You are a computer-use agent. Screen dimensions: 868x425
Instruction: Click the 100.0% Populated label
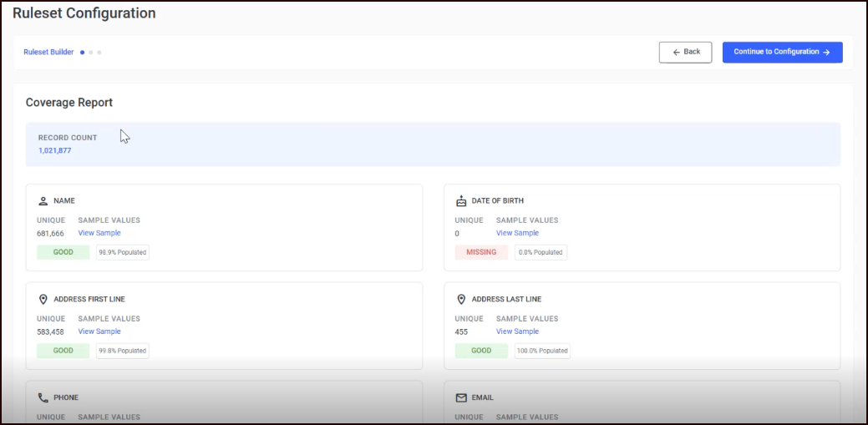tap(542, 351)
